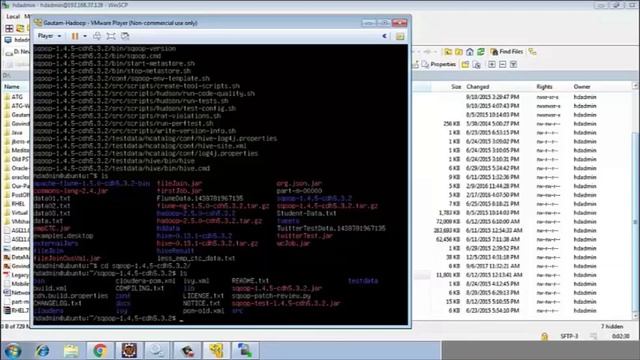Click the compression icon beside the SFTP-3 label

click(593, 336)
